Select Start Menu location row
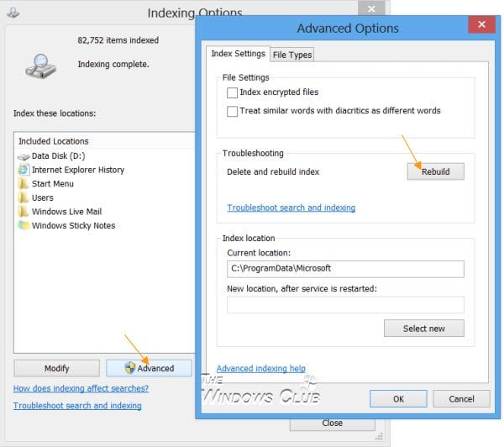The image size is (504, 447). [x=104, y=184]
